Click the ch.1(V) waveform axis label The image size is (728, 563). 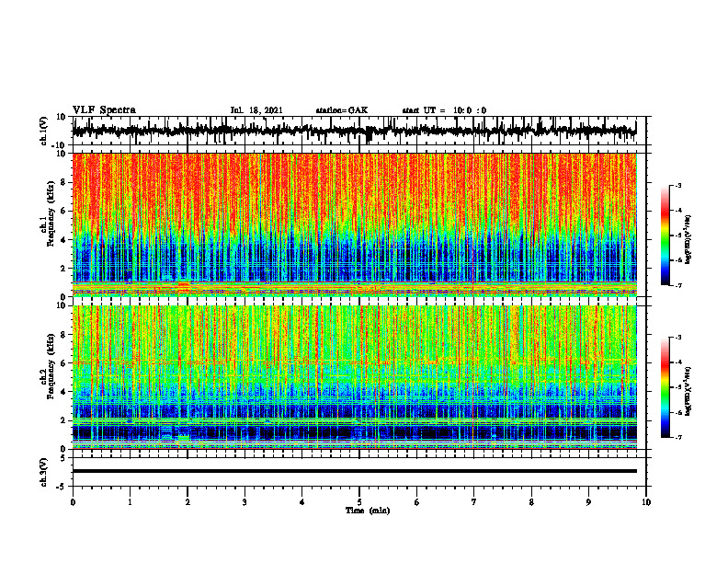click(x=43, y=131)
